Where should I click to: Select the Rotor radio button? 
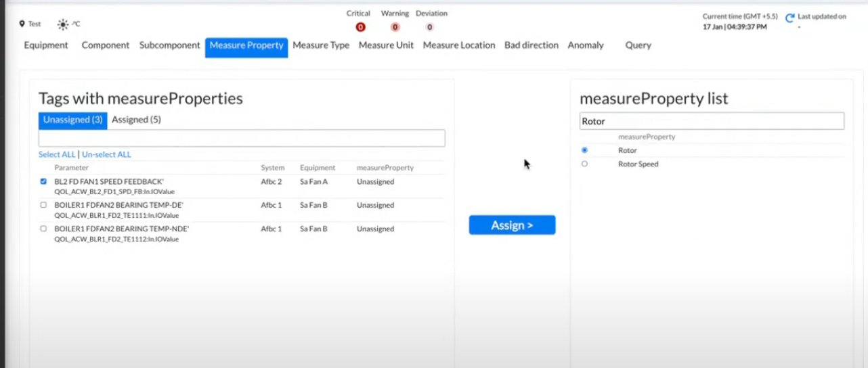coord(584,150)
